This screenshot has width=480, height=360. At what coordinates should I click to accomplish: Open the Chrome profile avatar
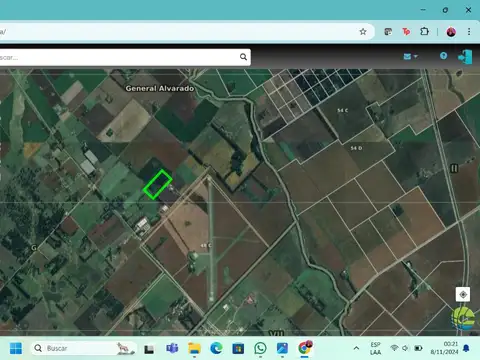click(451, 32)
